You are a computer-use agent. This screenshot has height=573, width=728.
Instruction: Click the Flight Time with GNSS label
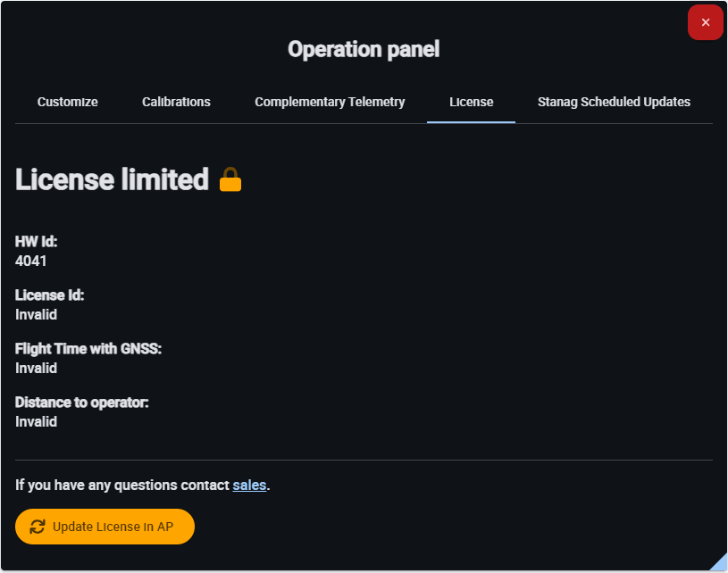[88, 349]
